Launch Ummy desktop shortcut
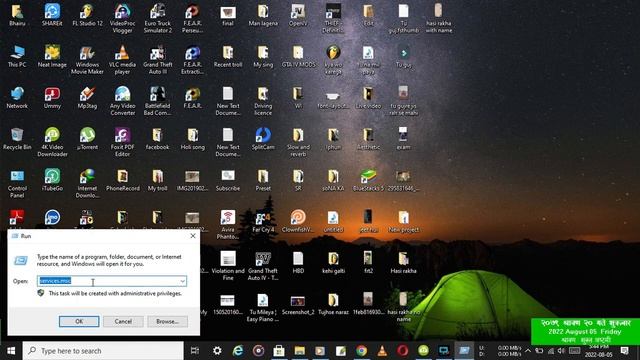The image size is (640, 360). pyautogui.click(x=52, y=98)
